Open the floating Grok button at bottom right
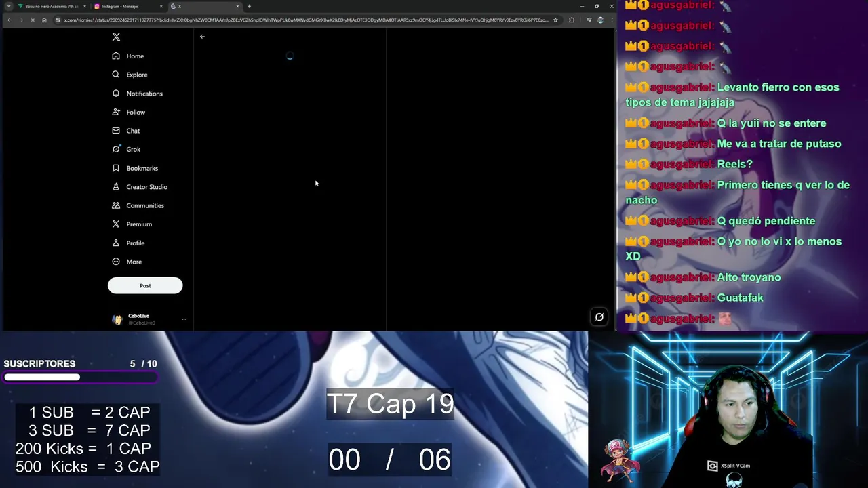This screenshot has width=868, height=488. click(599, 317)
